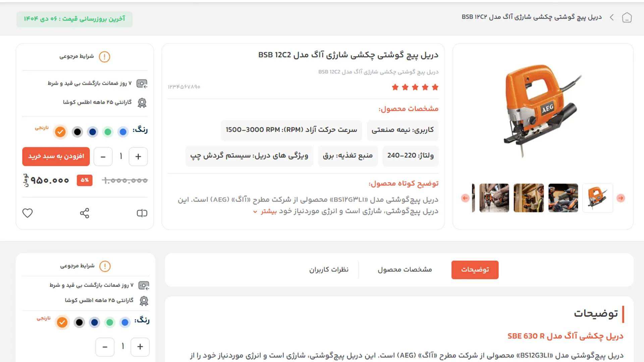
Task: Click the heading دریل چکشی آگ مدل SBE 630 R
Action: coord(566,336)
